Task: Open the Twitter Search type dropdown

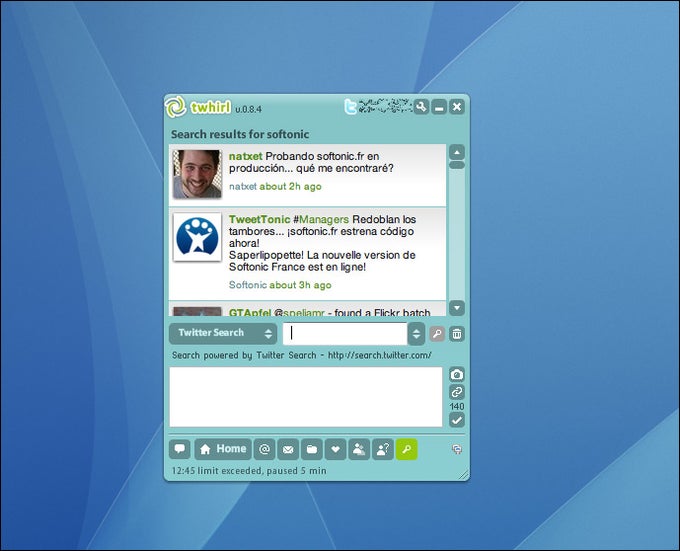Action: tap(223, 333)
